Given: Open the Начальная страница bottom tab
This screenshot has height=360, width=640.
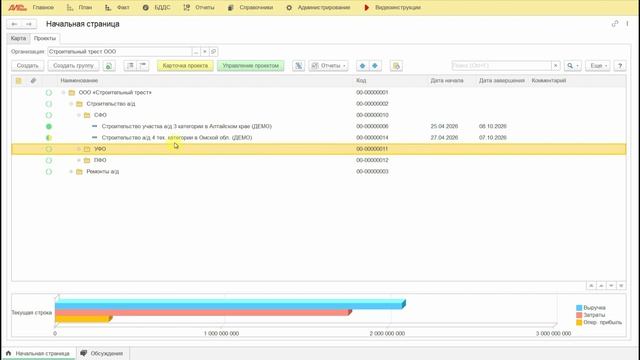Looking at the screenshot, I should click(38, 353).
